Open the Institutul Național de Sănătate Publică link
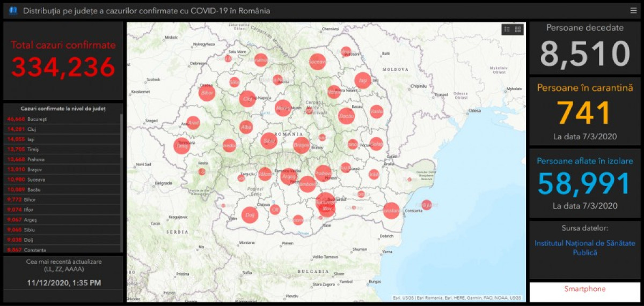 (584, 248)
